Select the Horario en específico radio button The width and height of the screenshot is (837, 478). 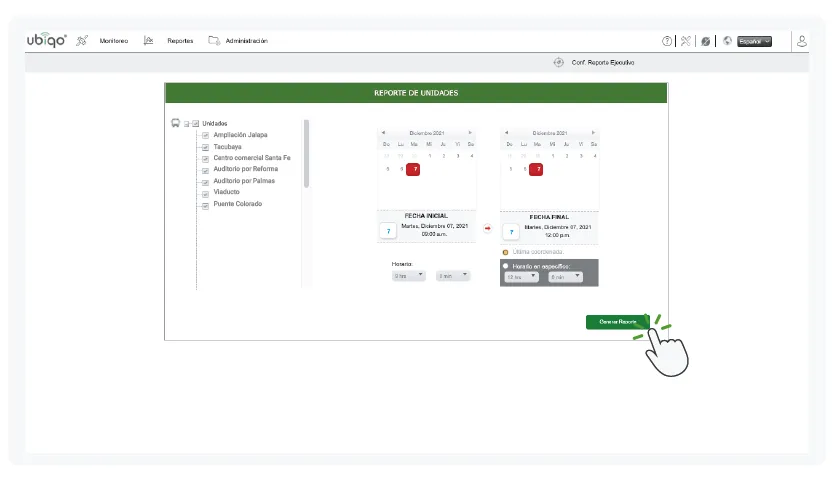506,266
